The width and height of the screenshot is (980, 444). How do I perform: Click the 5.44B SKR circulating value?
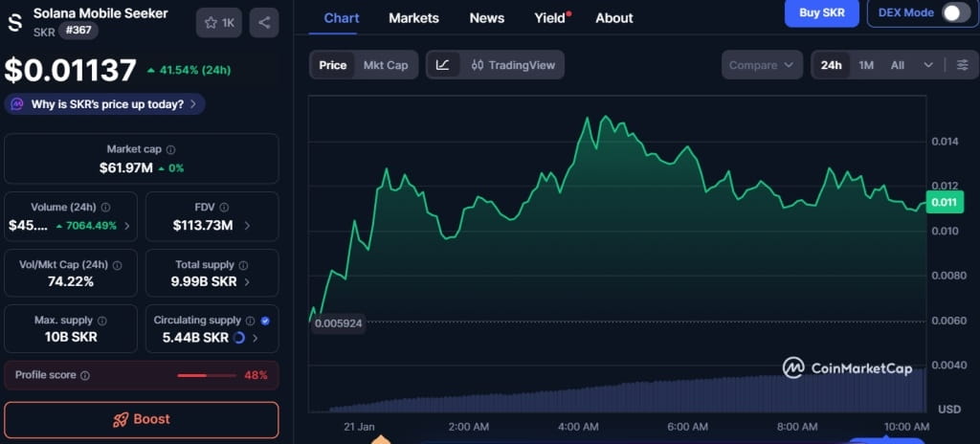[x=195, y=338]
